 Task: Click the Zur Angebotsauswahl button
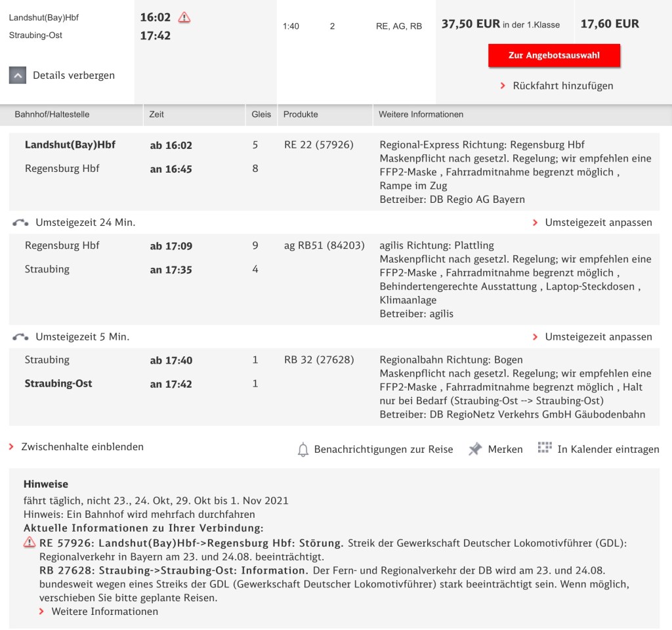pyautogui.click(x=554, y=56)
